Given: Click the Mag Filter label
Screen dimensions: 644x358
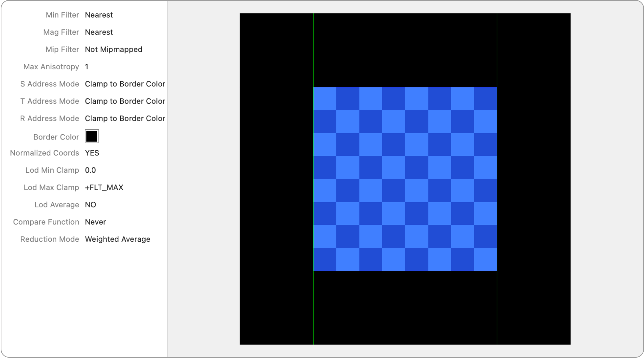Looking at the screenshot, I should coord(61,32).
